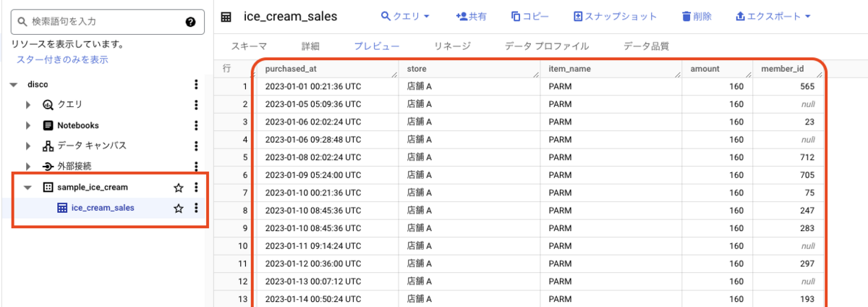868x307 pixels.
Task: Click the クエリ icon in the tree
Action: (48, 105)
